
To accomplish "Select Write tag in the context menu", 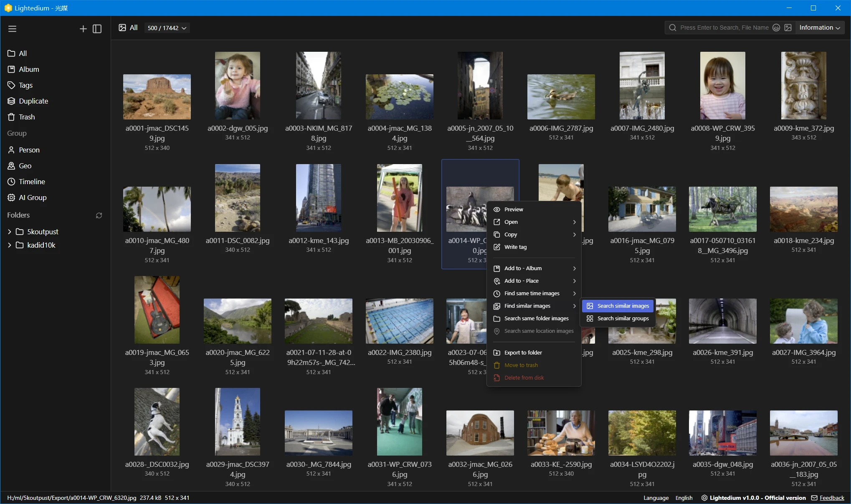I will coord(515,247).
